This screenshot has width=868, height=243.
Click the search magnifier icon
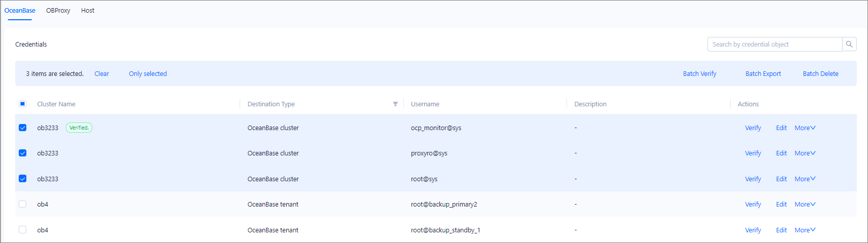click(x=849, y=45)
